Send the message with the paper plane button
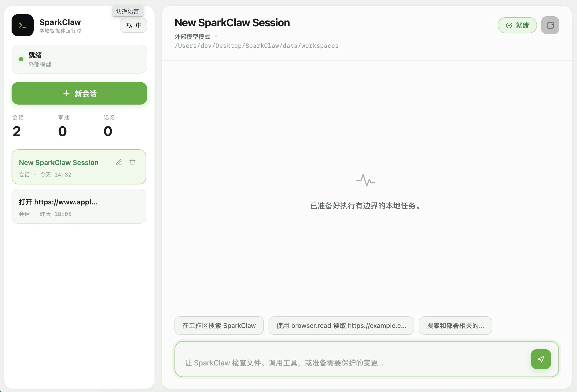Image resolution: width=577 pixels, height=392 pixels. click(541, 359)
